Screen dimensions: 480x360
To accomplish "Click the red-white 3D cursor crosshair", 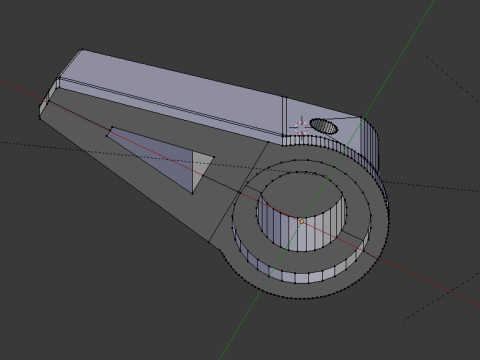I will [x=301, y=128].
